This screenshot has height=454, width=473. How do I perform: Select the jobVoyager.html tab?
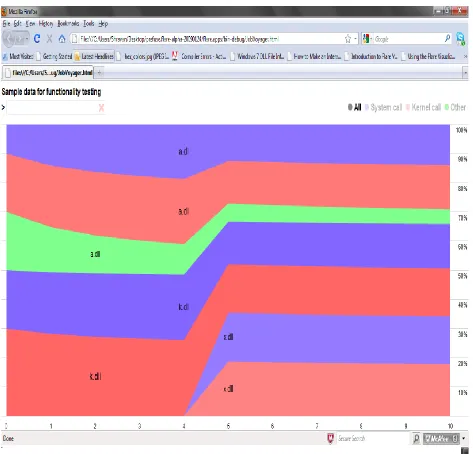[48, 72]
